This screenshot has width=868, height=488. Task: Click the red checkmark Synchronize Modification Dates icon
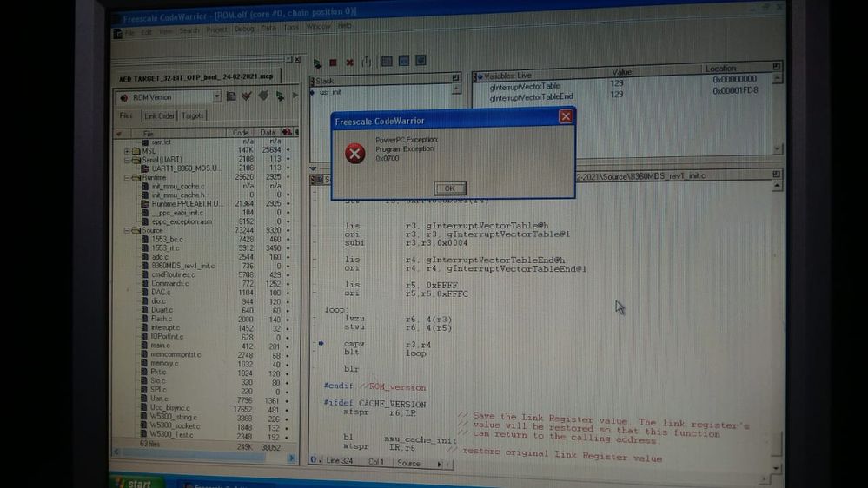(247, 96)
